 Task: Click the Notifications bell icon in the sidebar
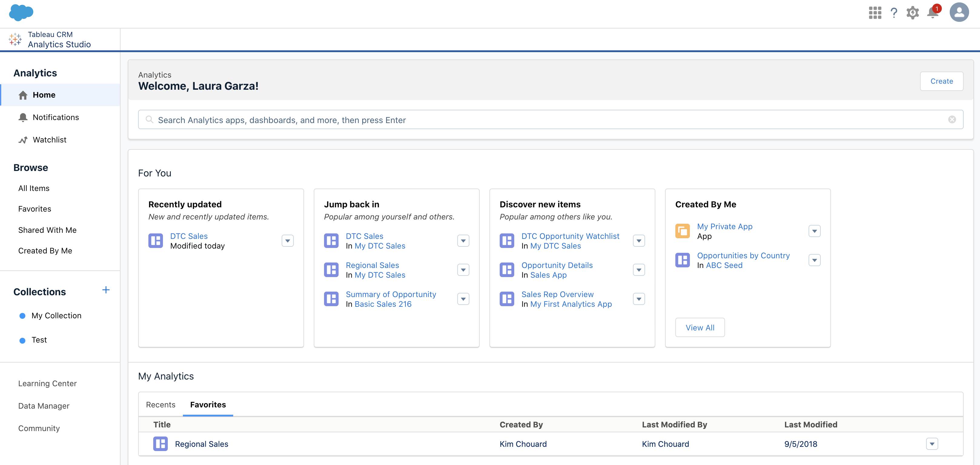pyautogui.click(x=23, y=118)
